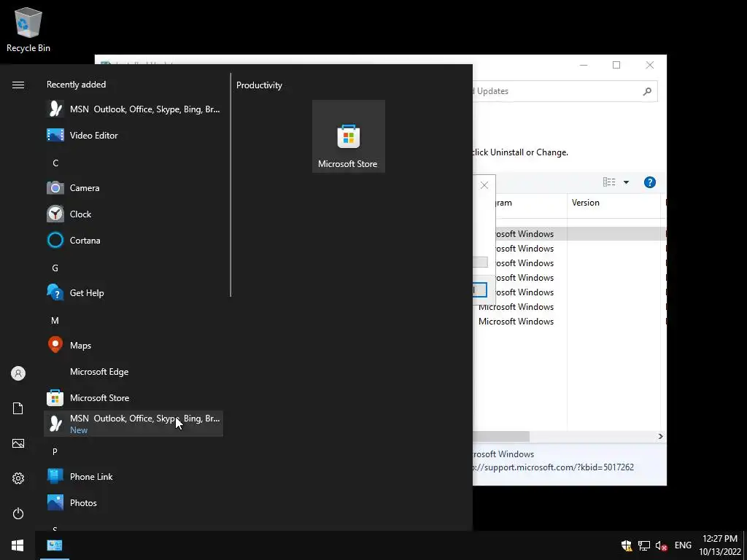Screen dimensions: 747x560
Task: Open the clock and date in the taskbar
Action: pyautogui.click(x=719, y=545)
